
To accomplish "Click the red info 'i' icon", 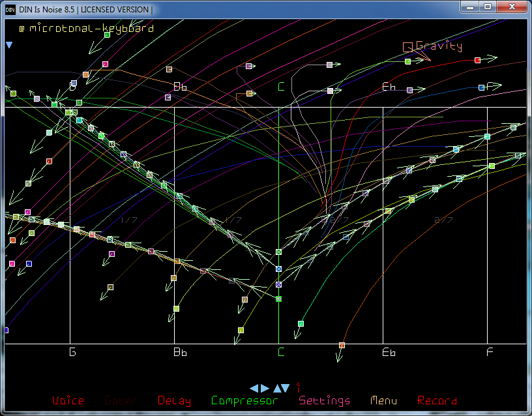I will [298, 387].
